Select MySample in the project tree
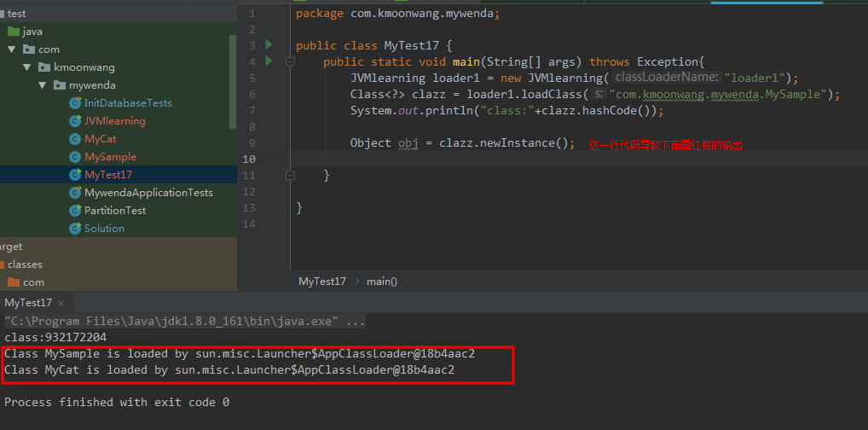The height and width of the screenshot is (430, 868). (110, 157)
